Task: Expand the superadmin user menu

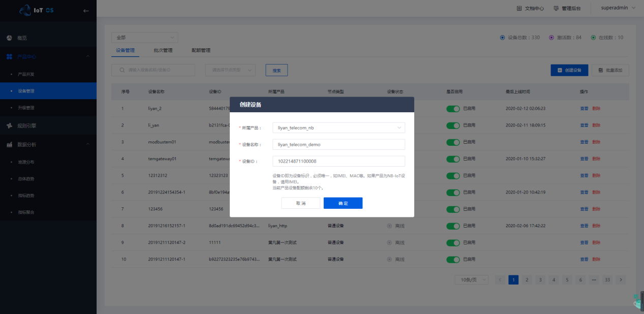Action: click(618, 8)
